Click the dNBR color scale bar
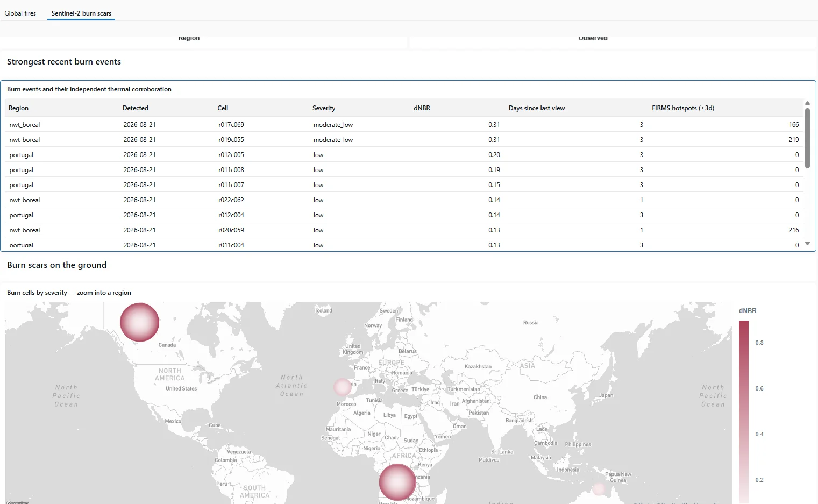This screenshot has width=818, height=504. [x=744, y=412]
